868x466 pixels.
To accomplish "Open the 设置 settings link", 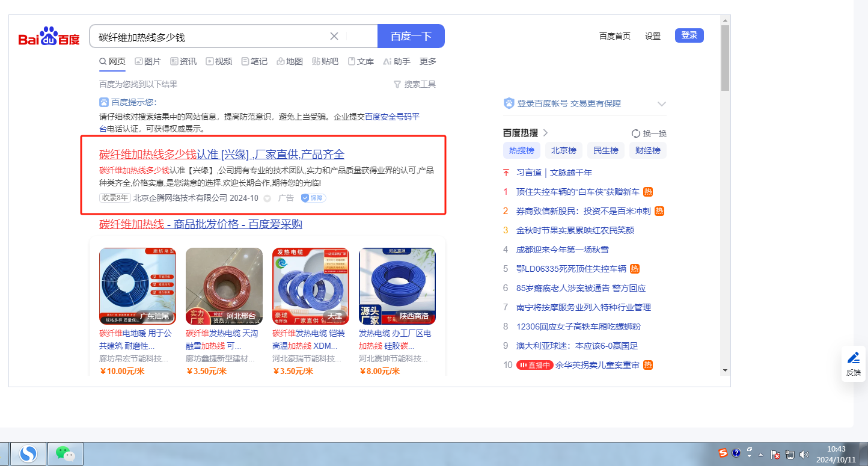I will [x=653, y=36].
